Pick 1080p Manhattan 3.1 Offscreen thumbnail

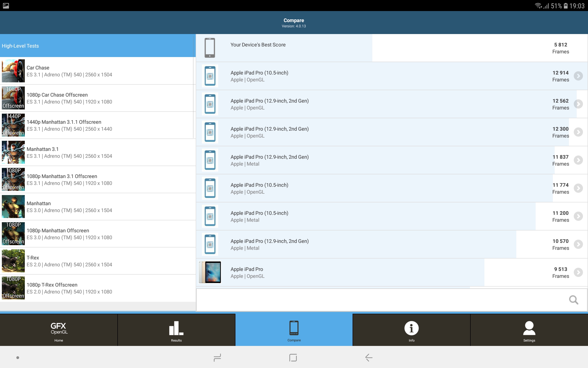[13, 179]
